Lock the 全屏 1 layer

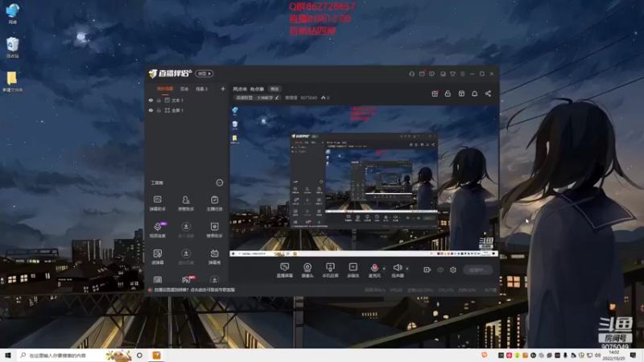pyautogui.click(x=159, y=110)
